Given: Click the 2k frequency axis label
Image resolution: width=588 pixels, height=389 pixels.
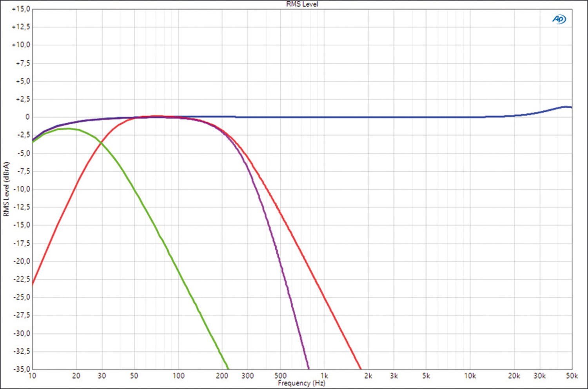Looking at the screenshot, I should (368, 376).
